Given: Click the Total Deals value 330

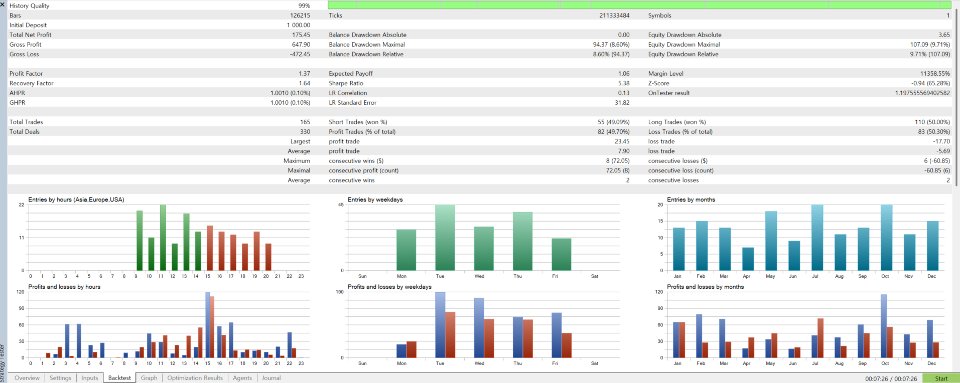Looking at the screenshot, I should 306,132.
